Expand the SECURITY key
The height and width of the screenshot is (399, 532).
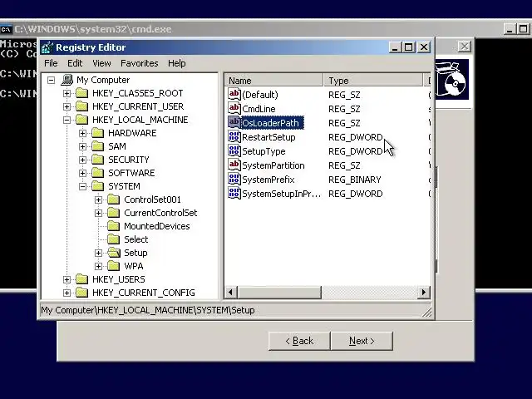click(x=83, y=160)
